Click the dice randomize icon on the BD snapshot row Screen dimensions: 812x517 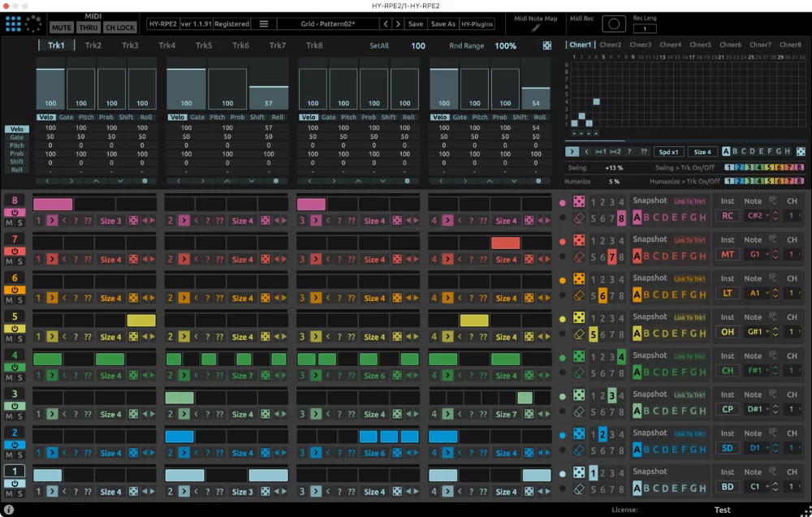coord(579,473)
